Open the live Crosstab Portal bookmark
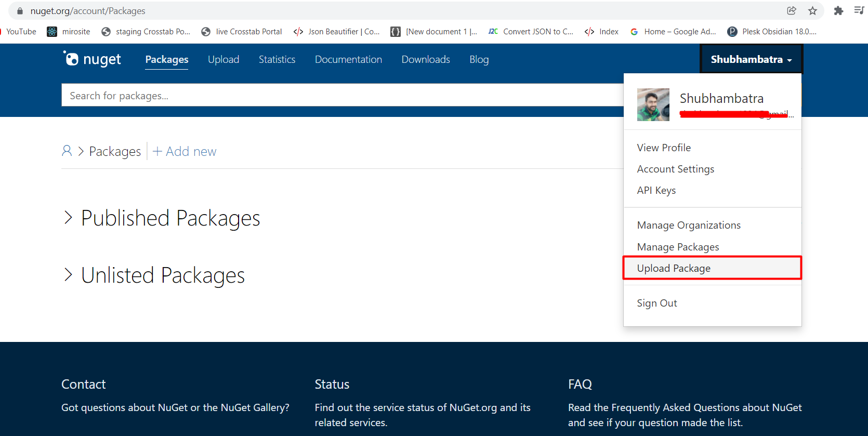Screen dimensions: 868x436 (x=242, y=32)
